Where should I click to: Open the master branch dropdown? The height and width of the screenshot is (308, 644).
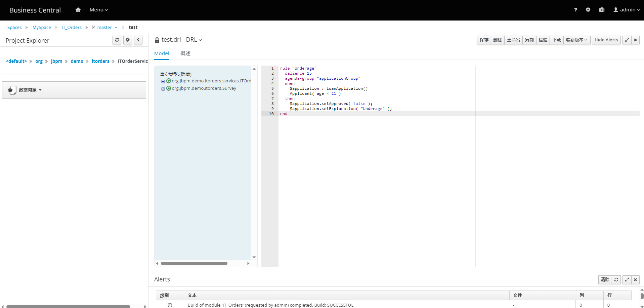tap(105, 27)
